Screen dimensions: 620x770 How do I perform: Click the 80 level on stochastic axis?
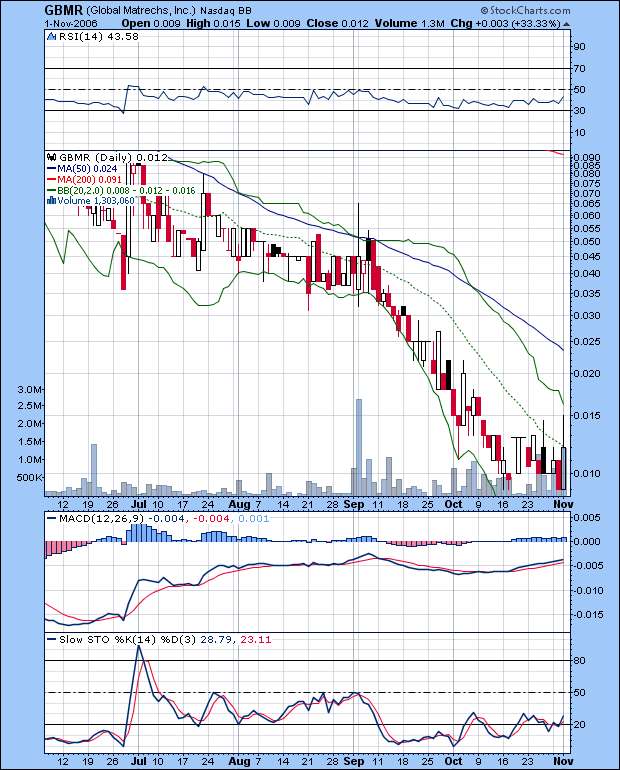tap(580, 660)
